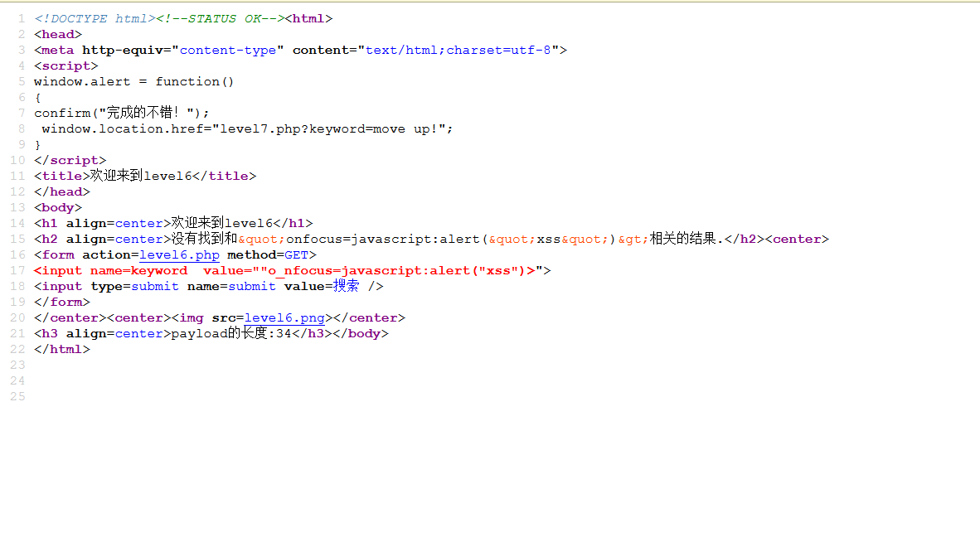
Task: Click the payload的长度:34 text
Action: [x=231, y=333]
